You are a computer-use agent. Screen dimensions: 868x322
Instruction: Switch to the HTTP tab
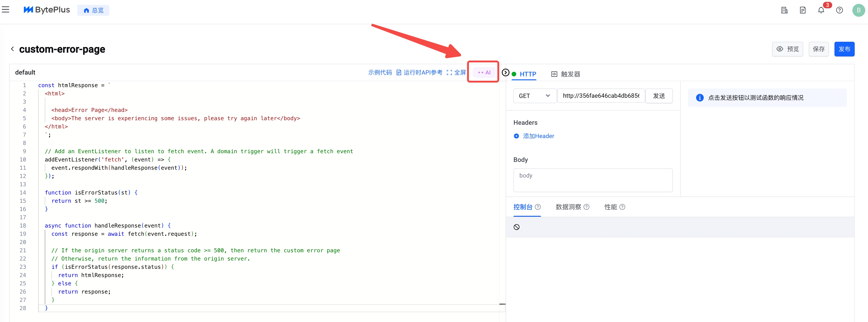tap(527, 74)
